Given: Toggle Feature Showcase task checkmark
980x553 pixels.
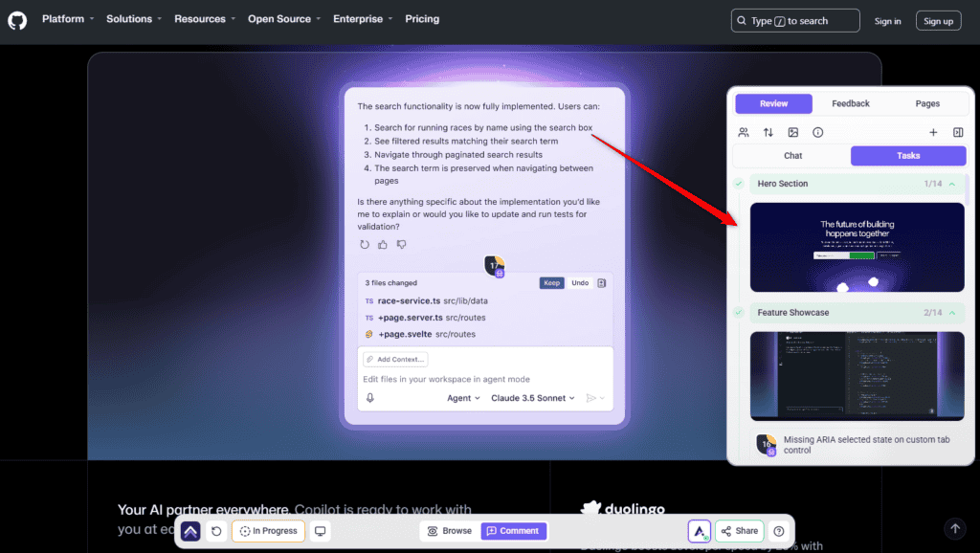Looking at the screenshot, I should 739,313.
